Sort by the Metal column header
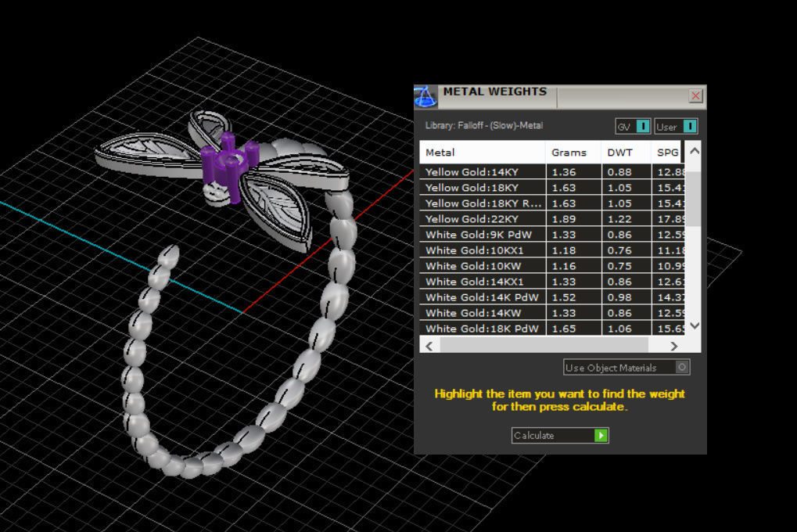 pyautogui.click(x=483, y=152)
